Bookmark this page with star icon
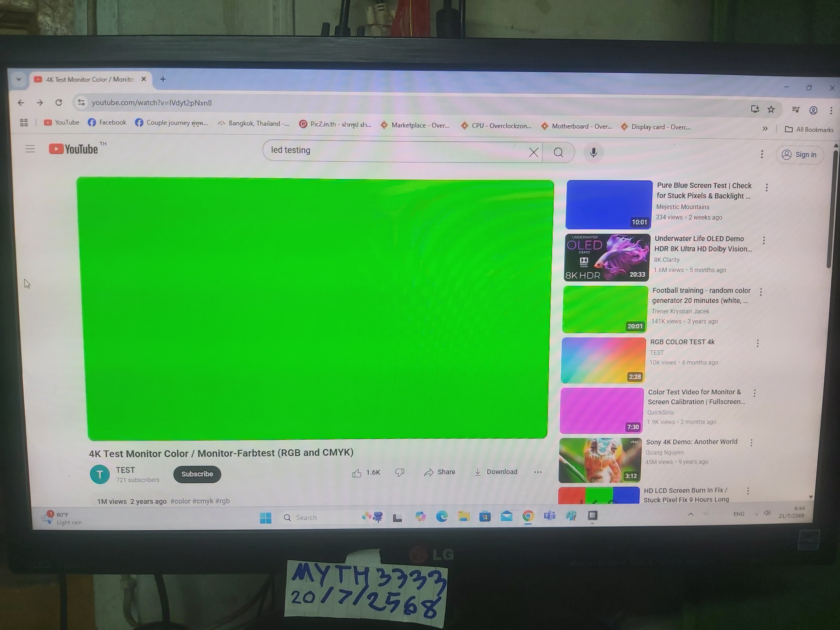Viewport: 840px width, 630px height. pos(771,109)
